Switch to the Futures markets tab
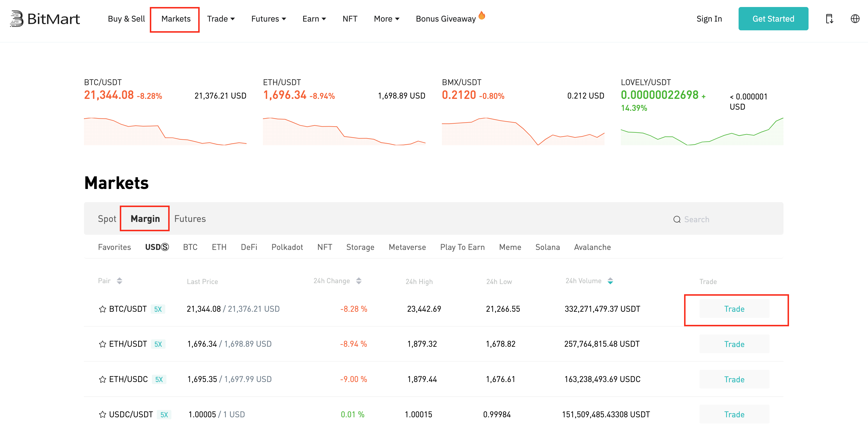Viewport: 868px width, 431px height. [x=190, y=219]
